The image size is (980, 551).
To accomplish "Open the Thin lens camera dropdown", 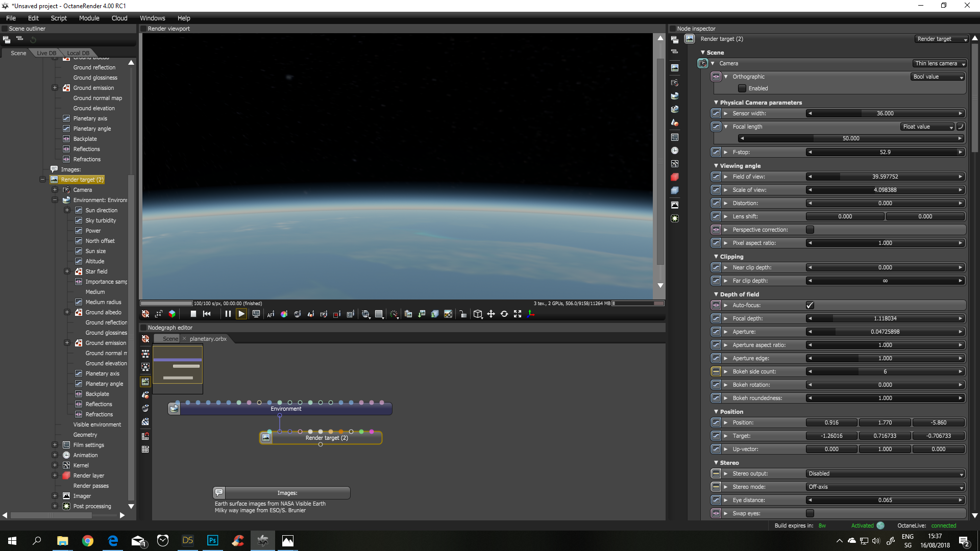I will click(x=940, y=63).
